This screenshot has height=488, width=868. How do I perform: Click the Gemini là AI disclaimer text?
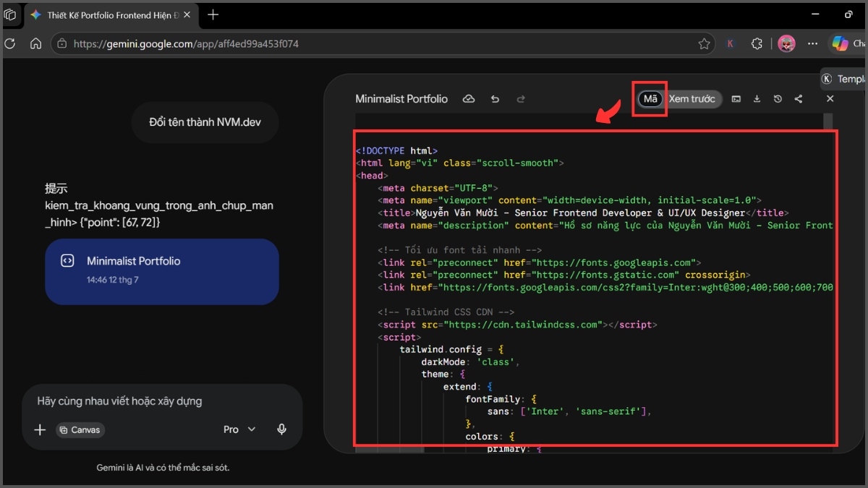(163, 468)
